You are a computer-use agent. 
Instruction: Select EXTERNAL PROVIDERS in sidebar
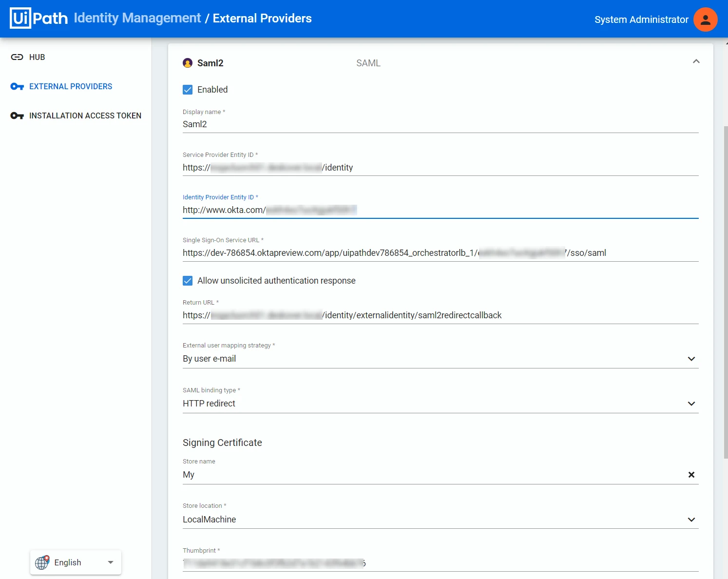click(71, 86)
